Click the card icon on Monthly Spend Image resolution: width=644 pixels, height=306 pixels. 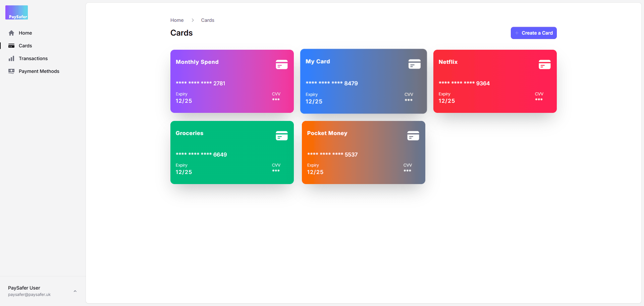pos(281,64)
